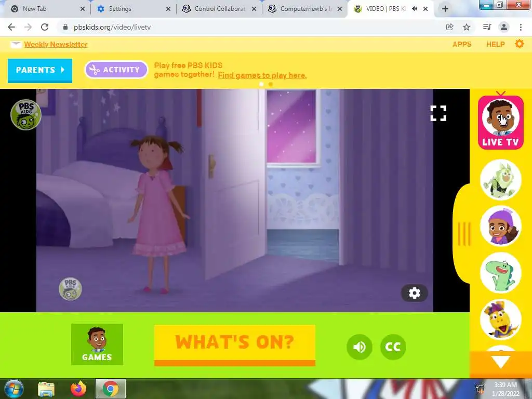This screenshot has width=532, height=399.
Task: Enter fullscreen video mode
Action: (438, 113)
